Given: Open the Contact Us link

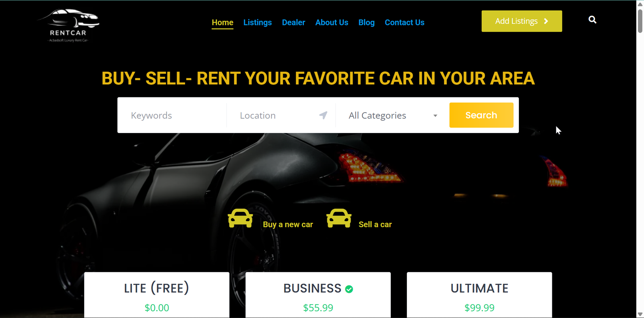Looking at the screenshot, I should coord(405,23).
